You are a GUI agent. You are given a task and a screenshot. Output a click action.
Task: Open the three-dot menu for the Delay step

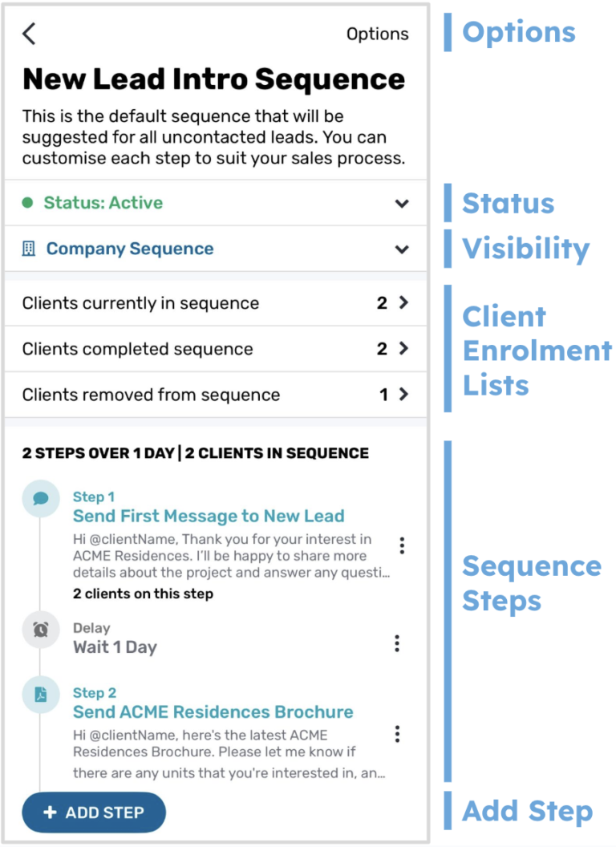click(397, 642)
